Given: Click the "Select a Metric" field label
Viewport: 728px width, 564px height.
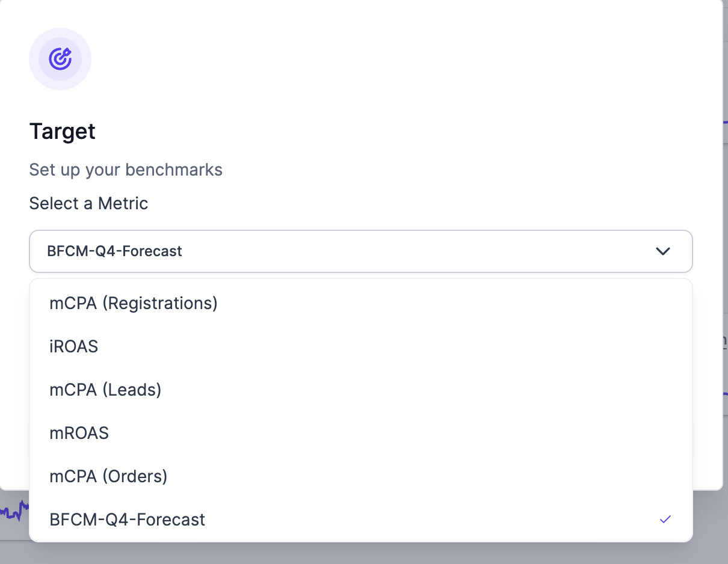Looking at the screenshot, I should click(88, 203).
